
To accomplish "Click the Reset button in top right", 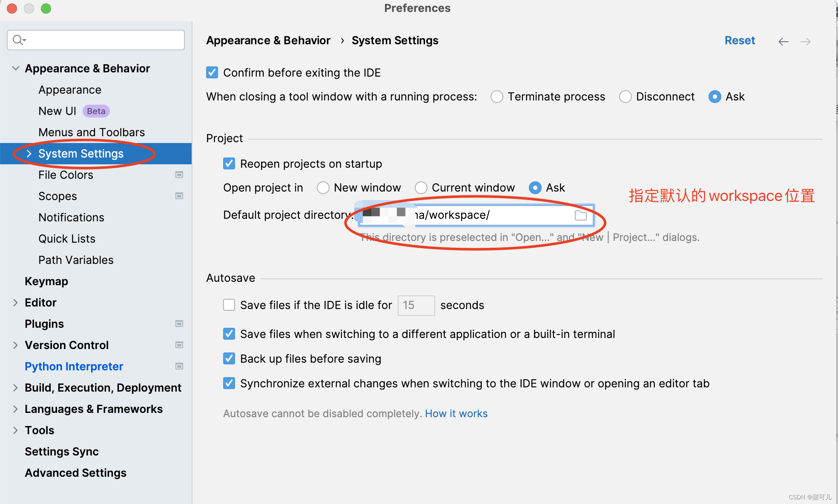I will [x=739, y=40].
